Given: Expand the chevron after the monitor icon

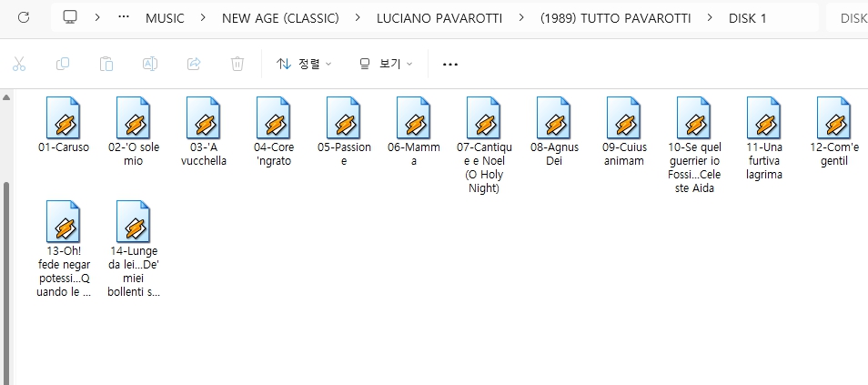Looking at the screenshot, I should tap(96, 17).
